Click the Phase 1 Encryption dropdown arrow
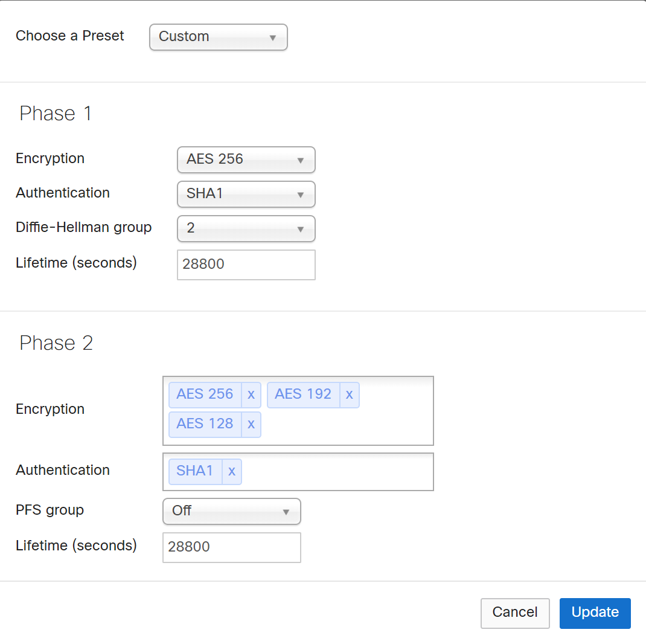This screenshot has height=644, width=646. point(300,159)
